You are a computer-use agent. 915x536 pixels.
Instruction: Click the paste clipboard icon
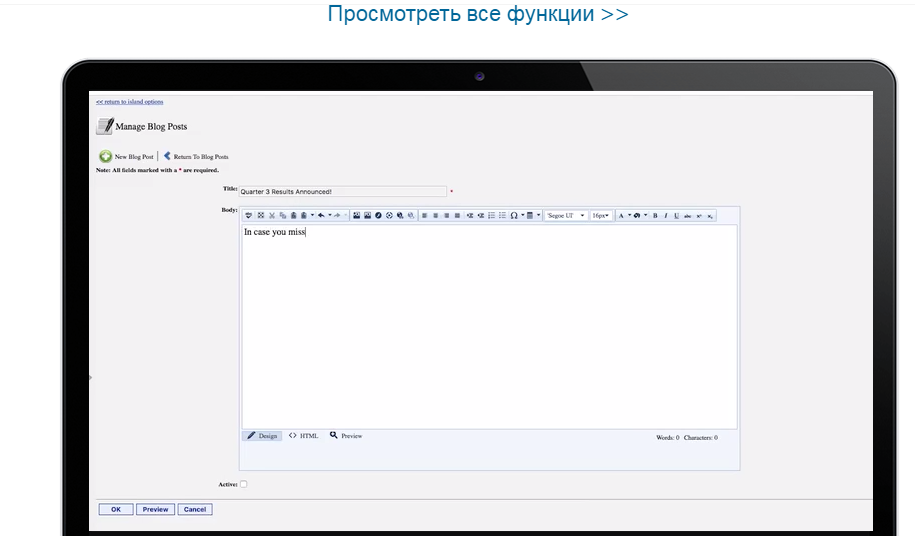point(294,216)
